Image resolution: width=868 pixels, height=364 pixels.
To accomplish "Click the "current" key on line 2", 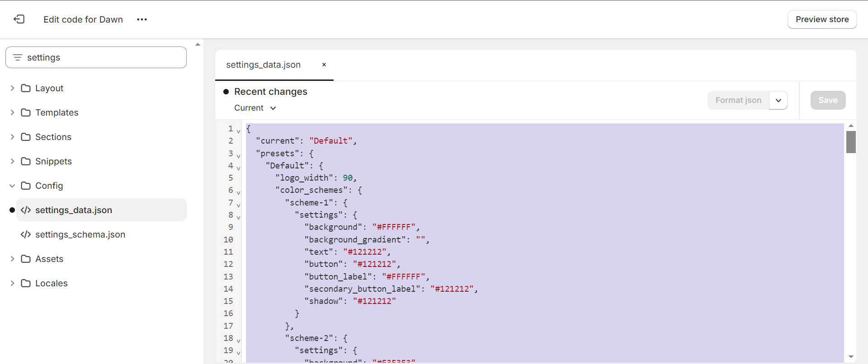I will [x=278, y=141].
